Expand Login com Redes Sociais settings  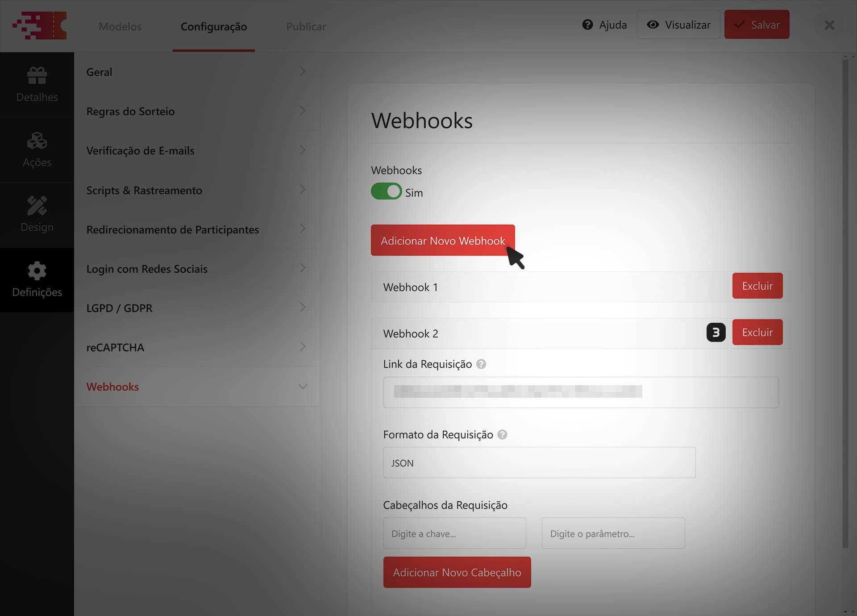pyautogui.click(x=197, y=269)
